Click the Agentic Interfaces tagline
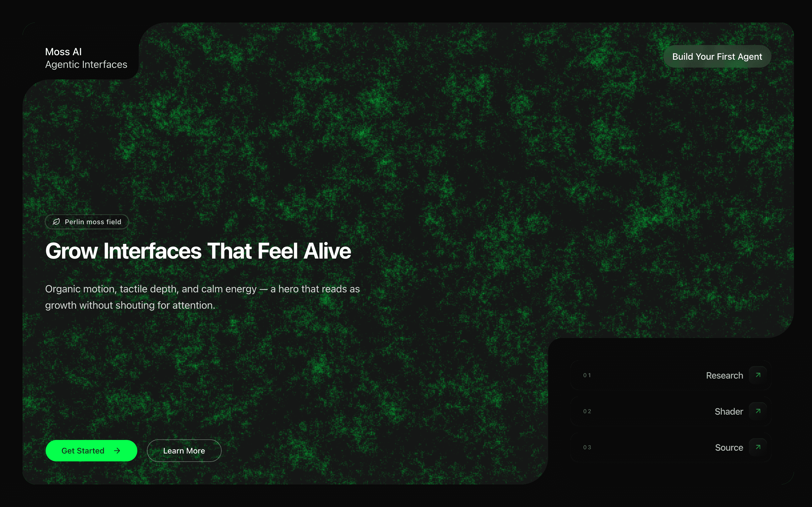 coord(86,65)
